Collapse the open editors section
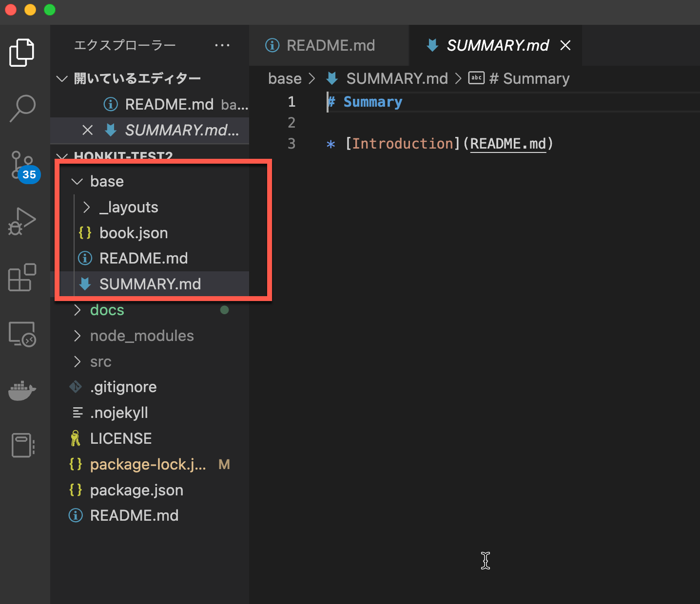This screenshot has height=604, width=700. (x=62, y=78)
